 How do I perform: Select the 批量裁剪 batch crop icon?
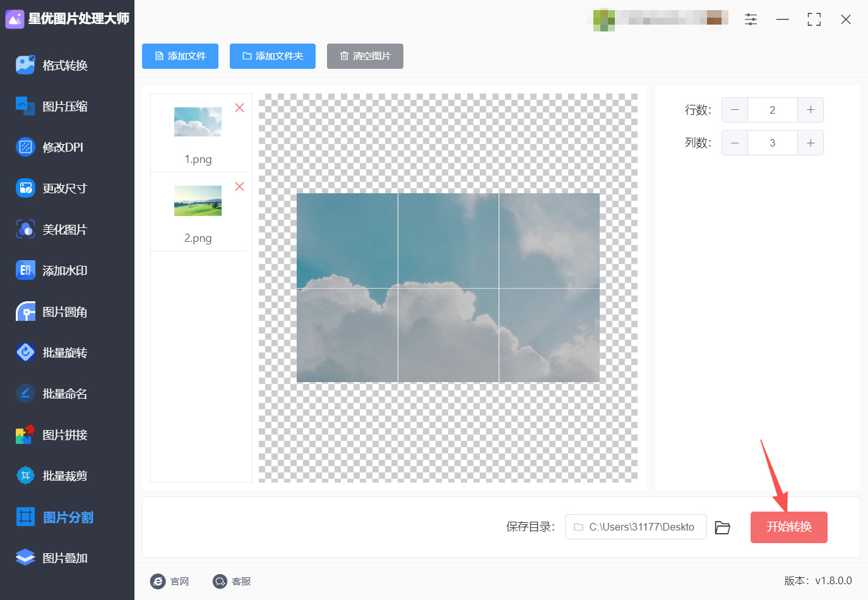point(25,476)
